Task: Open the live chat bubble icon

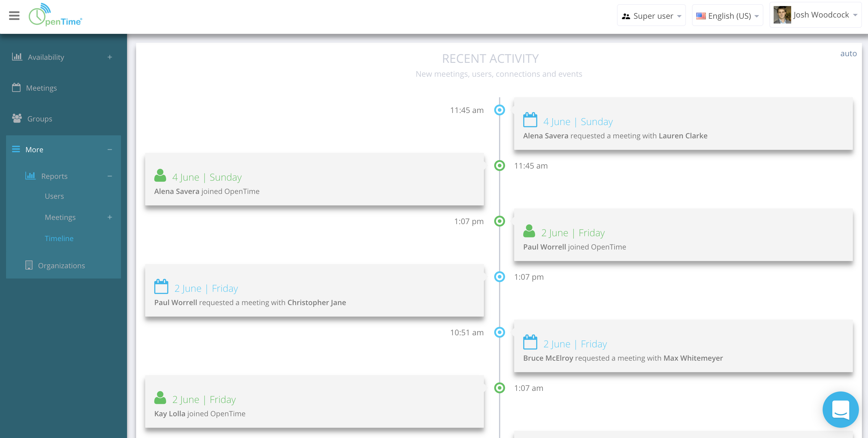Action: [840, 409]
